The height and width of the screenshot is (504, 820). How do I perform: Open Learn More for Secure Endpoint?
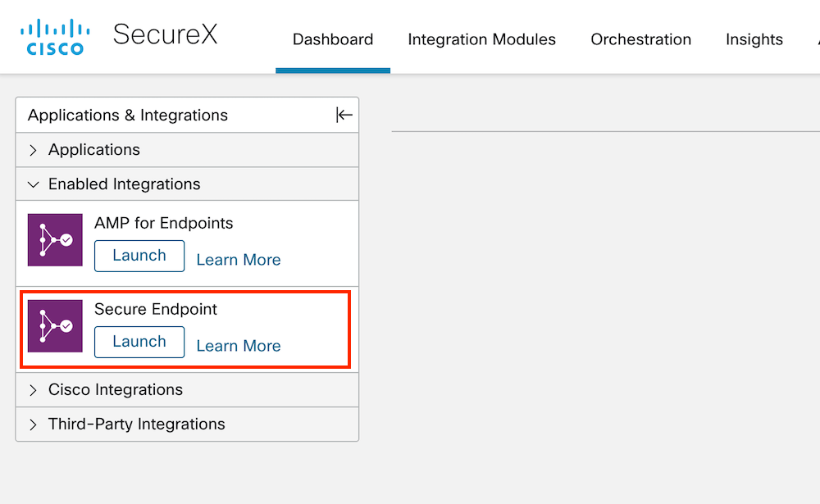[239, 346]
